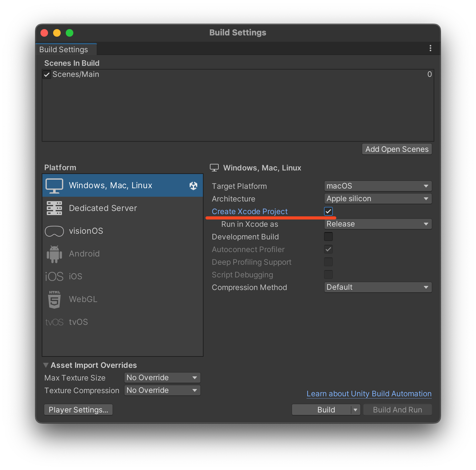Click the Android robot icon
476x470 pixels.
coord(54,254)
